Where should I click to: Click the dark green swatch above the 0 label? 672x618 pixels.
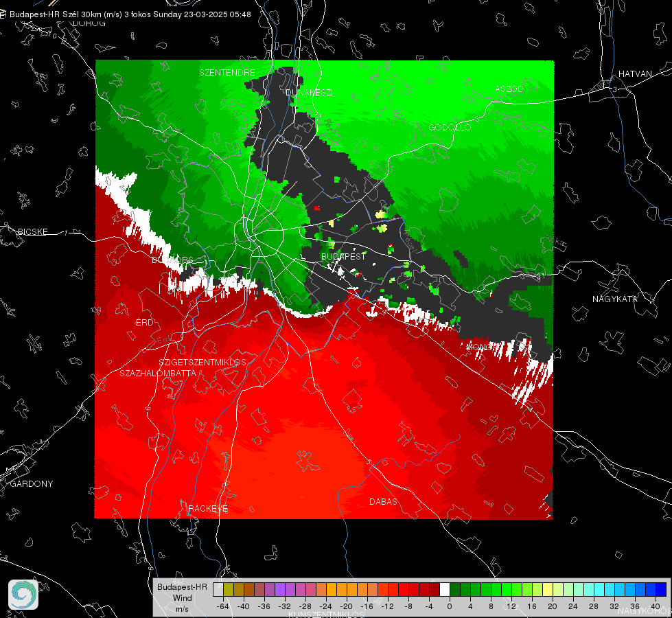pos(455,590)
